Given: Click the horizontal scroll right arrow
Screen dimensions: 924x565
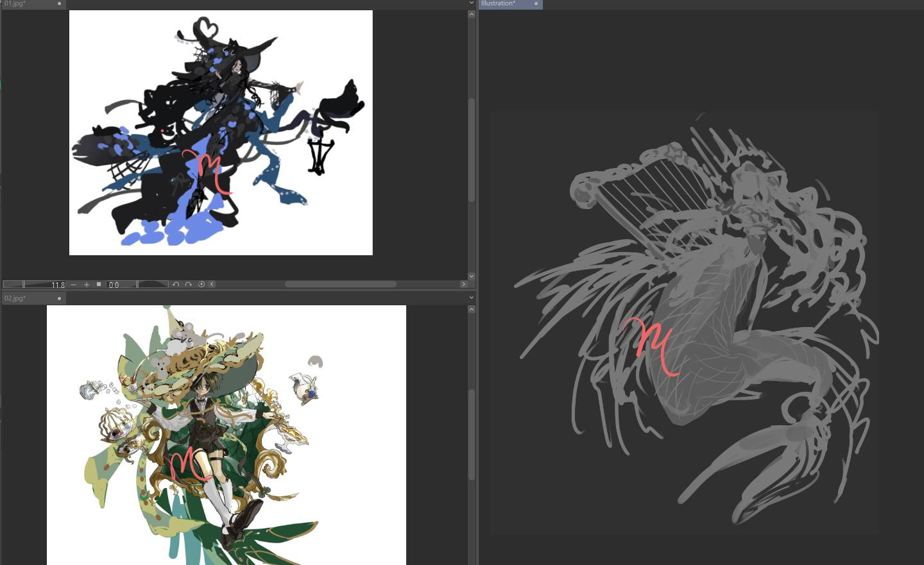Looking at the screenshot, I should click(463, 284).
